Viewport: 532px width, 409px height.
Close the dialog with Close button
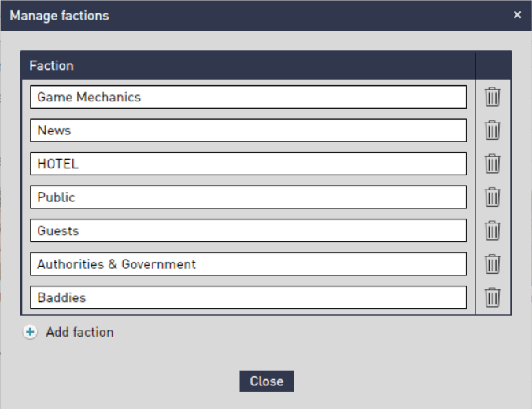pyautogui.click(x=267, y=381)
